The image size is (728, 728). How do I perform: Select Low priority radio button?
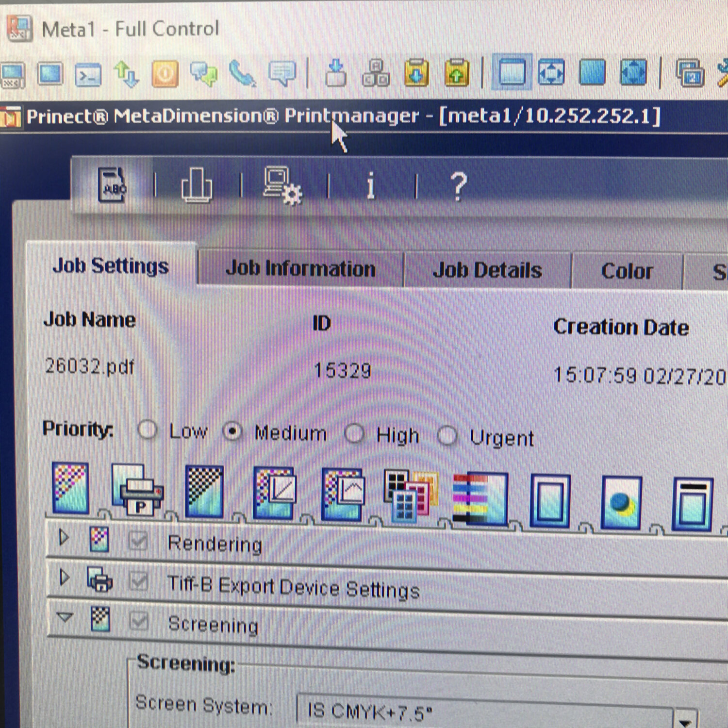(x=147, y=430)
